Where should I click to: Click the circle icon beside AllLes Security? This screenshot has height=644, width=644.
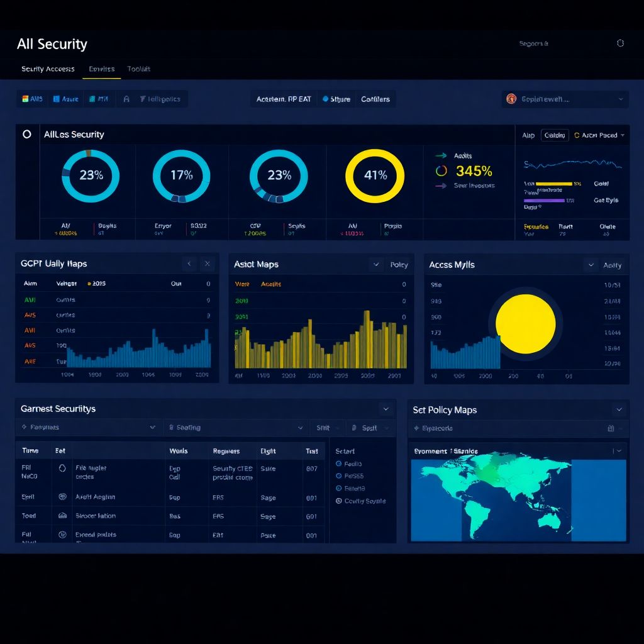(x=26, y=134)
